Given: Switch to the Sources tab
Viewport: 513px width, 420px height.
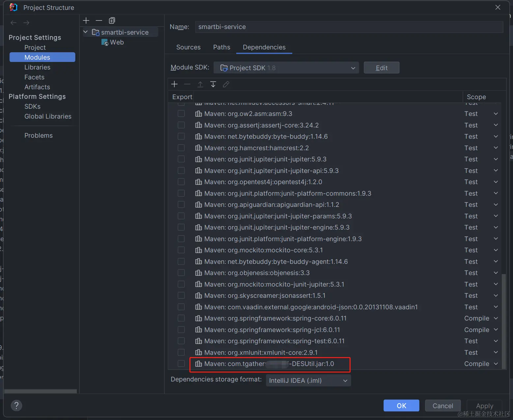Looking at the screenshot, I should (188, 47).
